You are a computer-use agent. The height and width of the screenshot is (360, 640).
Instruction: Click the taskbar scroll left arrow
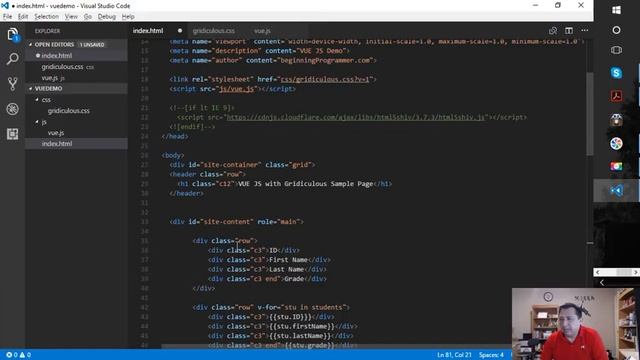(x=598, y=272)
